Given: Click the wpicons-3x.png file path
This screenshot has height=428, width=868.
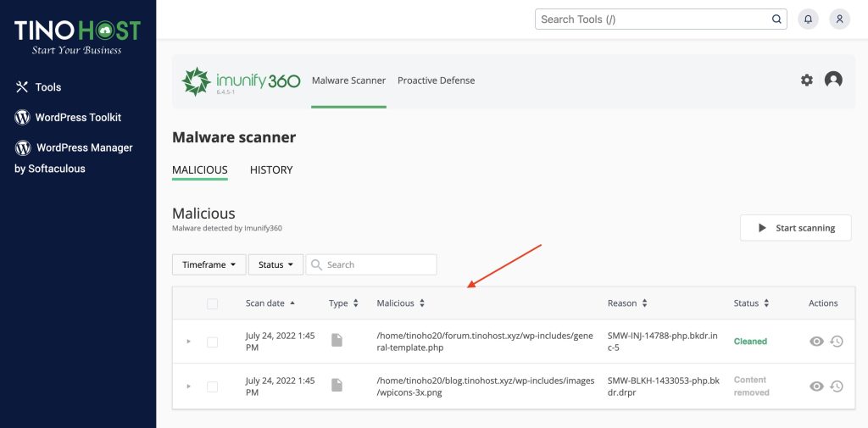Looking at the screenshot, I should point(486,386).
